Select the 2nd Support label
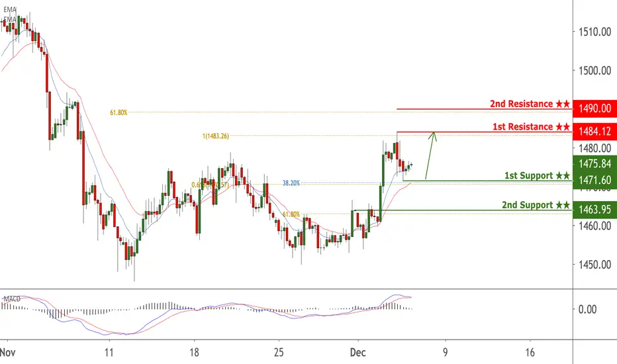617x364 pixels. click(x=536, y=205)
